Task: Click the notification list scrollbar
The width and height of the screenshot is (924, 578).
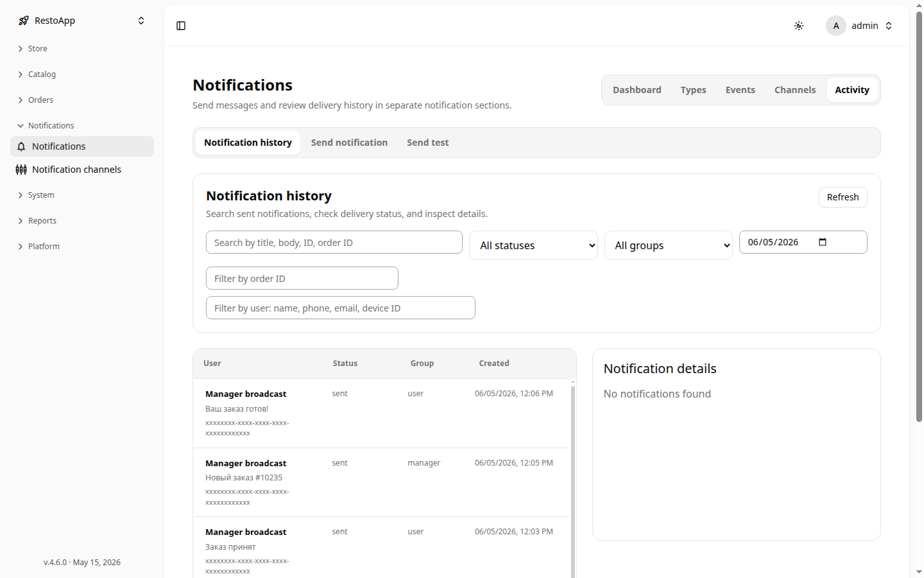Action: point(573,478)
